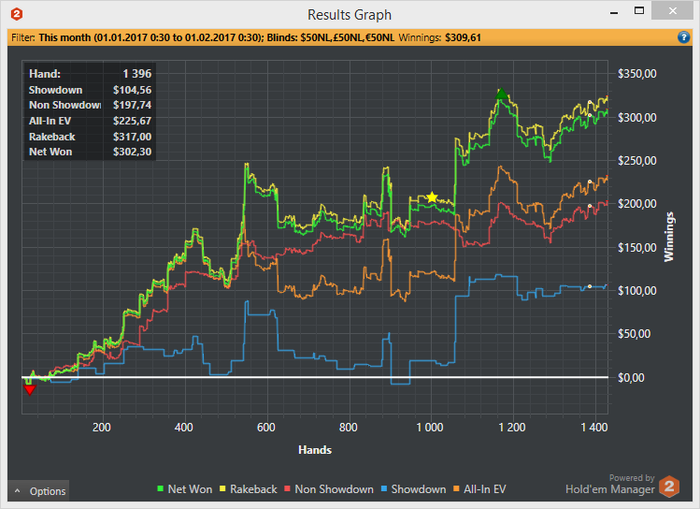This screenshot has width=700, height=509.
Task: Click the 800 hands x-axis label
Action: click(348, 427)
